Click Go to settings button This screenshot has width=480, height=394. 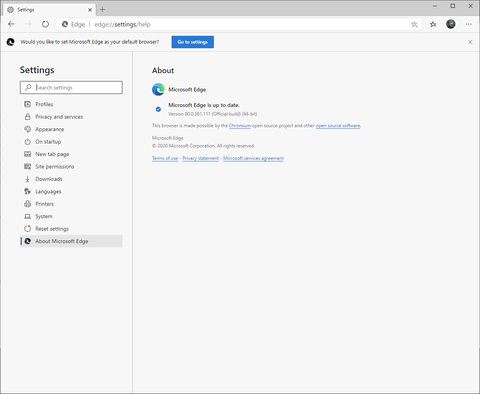193,42
